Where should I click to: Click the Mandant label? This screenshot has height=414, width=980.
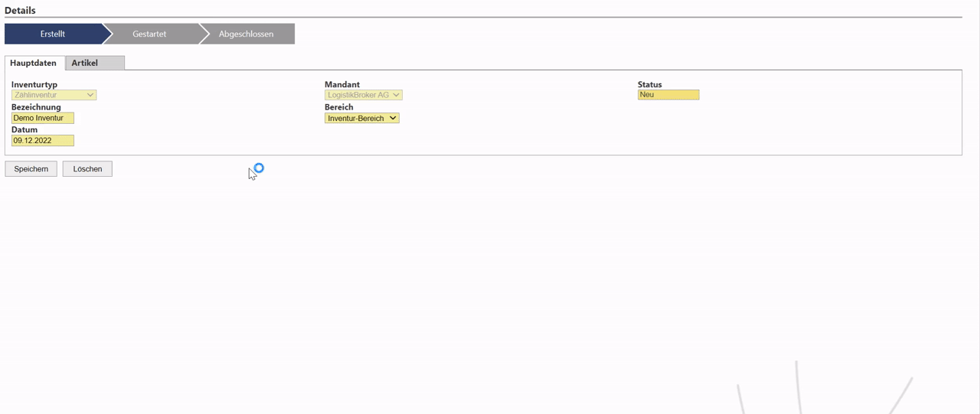tap(342, 84)
